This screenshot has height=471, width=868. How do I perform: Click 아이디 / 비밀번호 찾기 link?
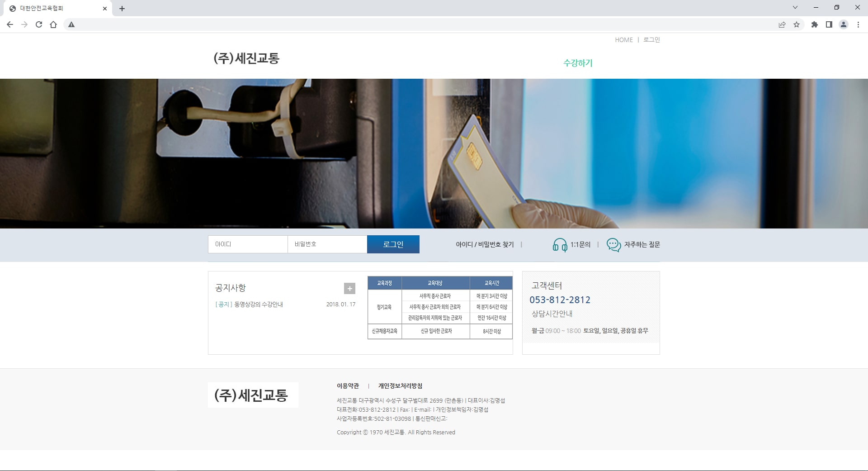pyautogui.click(x=485, y=244)
